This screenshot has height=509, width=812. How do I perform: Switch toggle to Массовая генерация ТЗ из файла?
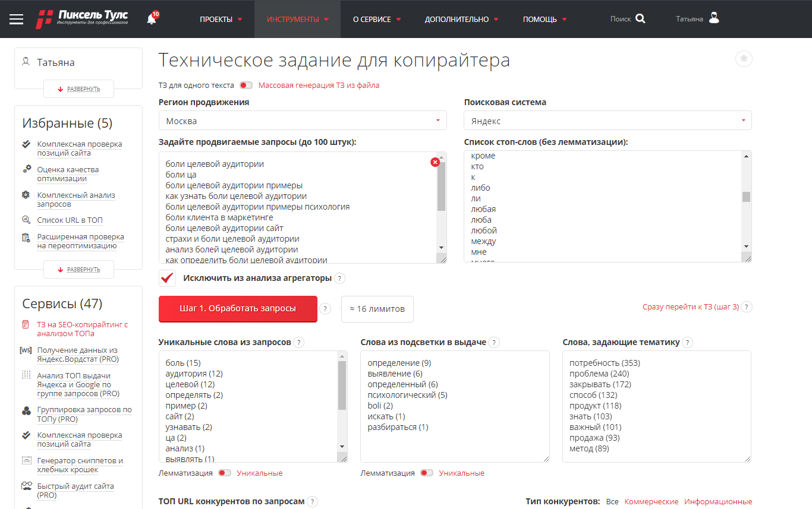pos(246,85)
